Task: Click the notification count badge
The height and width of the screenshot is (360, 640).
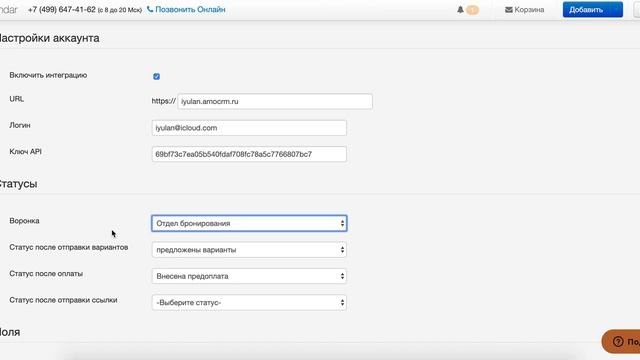Action: (x=472, y=10)
